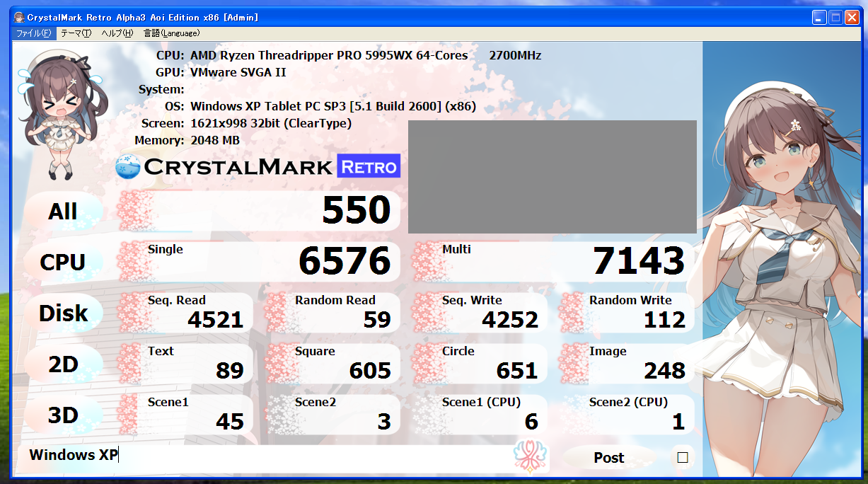Open the ファイル(F) menu

(34, 33)
